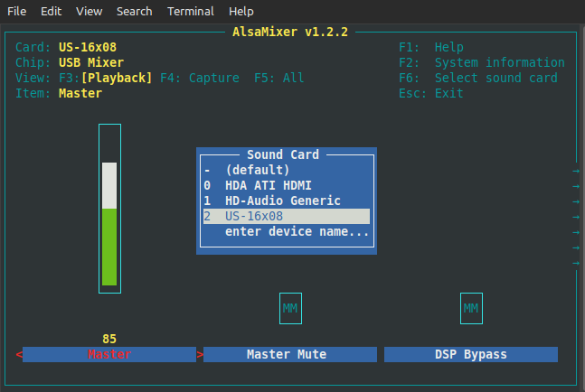Select the Master channel label
The width and height of the screenshot is (585, 392).
[109, 354]
